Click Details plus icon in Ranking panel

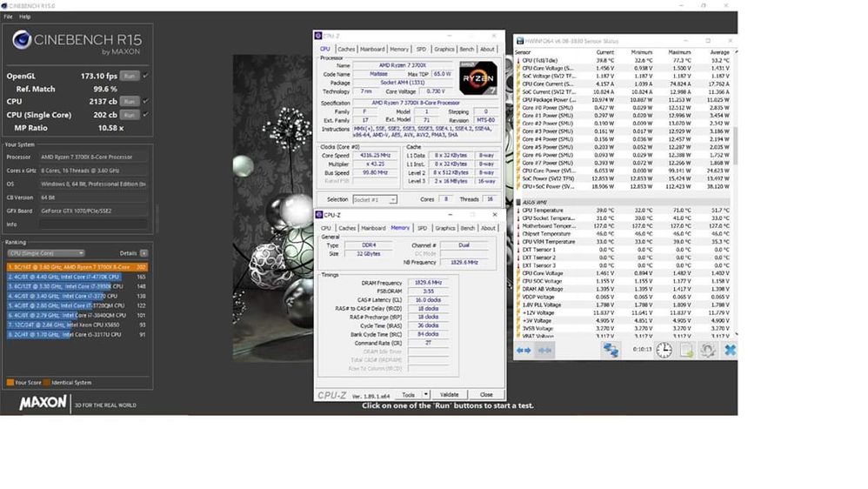coord(144,253)
